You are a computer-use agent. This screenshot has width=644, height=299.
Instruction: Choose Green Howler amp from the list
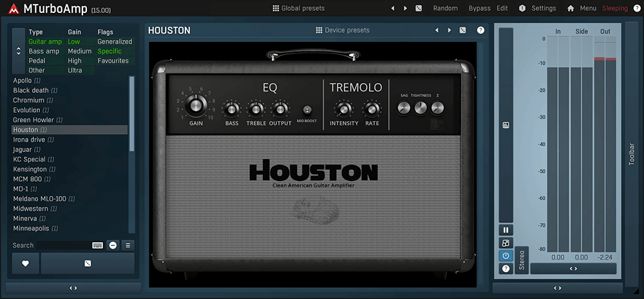[x=70, y=120]
